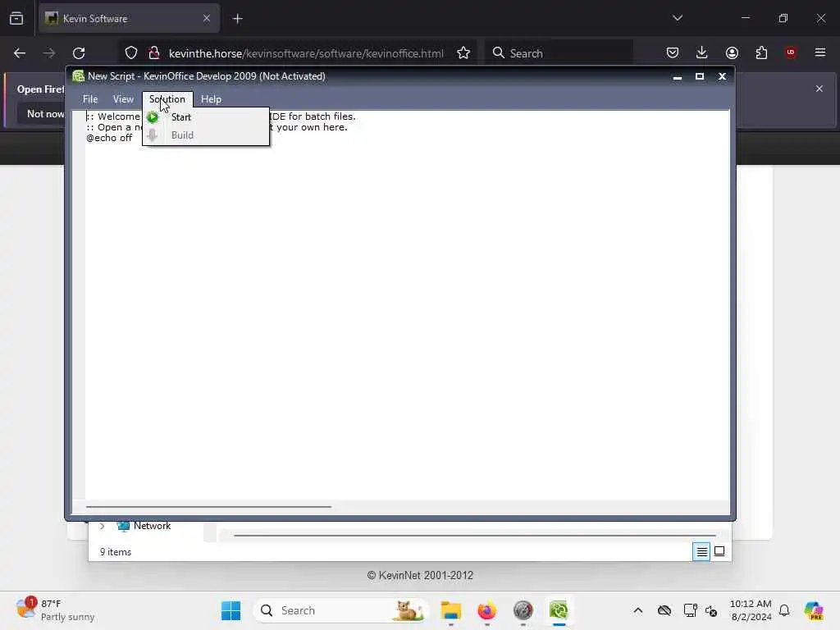Click the Firefox Search box
Image resolution: width=840 pixels, height=630 pixels.
point(559,53)
